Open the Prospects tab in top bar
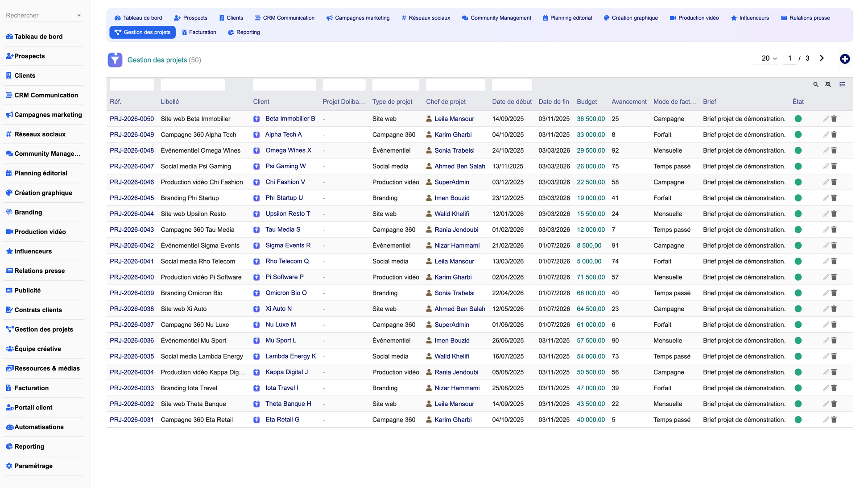 191,18
